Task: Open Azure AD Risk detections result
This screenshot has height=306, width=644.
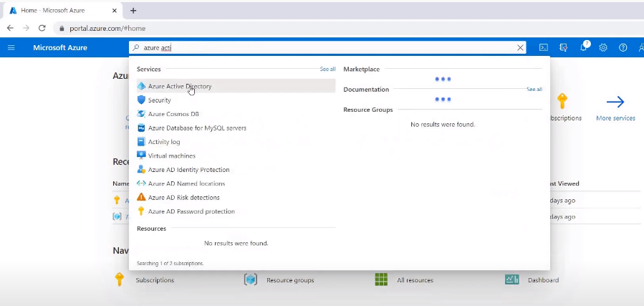Action: click(x=236, y=197)
